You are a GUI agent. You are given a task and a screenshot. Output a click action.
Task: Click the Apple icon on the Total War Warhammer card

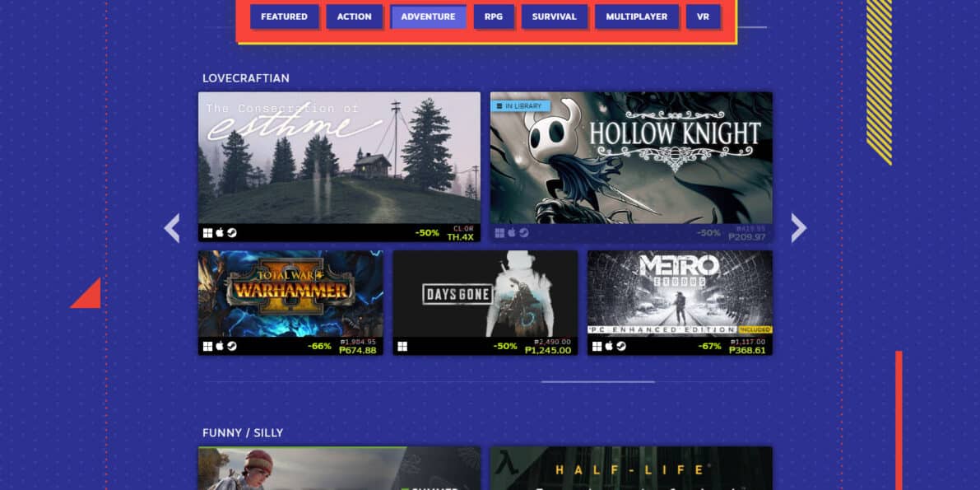point(220,346)
